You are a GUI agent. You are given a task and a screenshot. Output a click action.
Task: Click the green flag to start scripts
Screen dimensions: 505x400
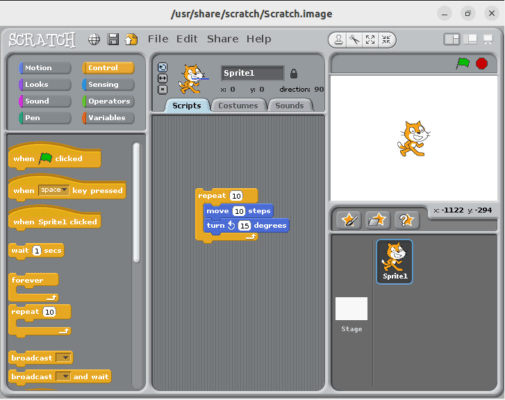click(463, 63)
